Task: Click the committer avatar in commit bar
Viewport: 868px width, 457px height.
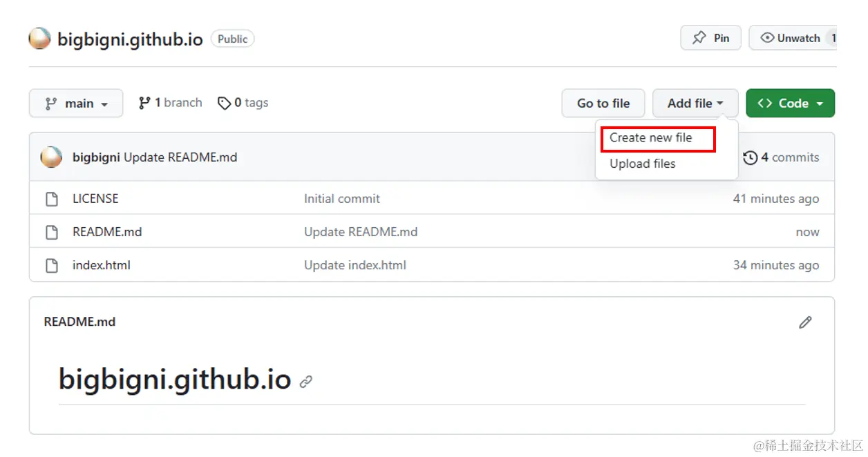Action: (51, 157)
